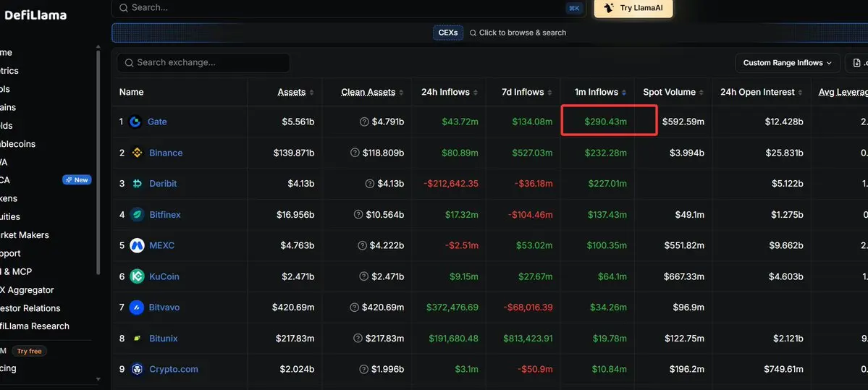This screenshot has width=868, height=390.
Task: Open the Gate exchange link
Action: point(157,122)
